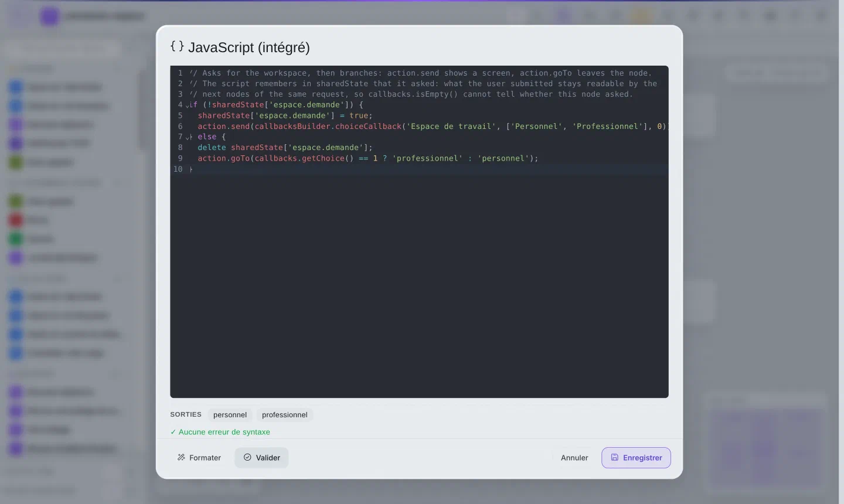Click the 'else' keyword on line 7
The width and height of the screenshot is (844, 504).
tap(207, 137)
